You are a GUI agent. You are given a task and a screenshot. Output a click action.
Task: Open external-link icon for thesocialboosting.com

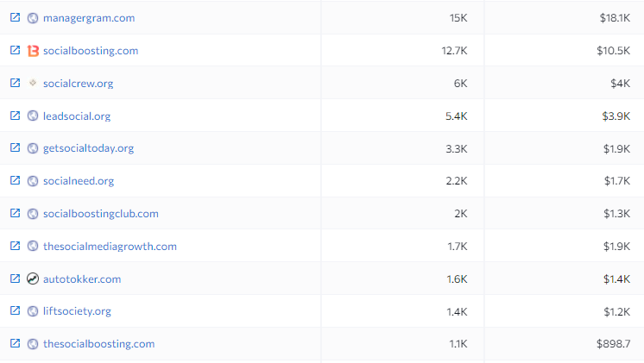(15, 343)
